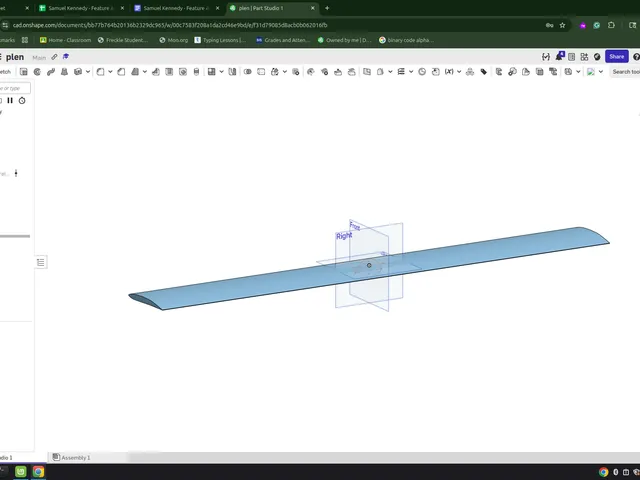The height and width of the screenshot is (480, 640).
Task: Expand the Draft tool dropdown arrow
Action: 145,72
